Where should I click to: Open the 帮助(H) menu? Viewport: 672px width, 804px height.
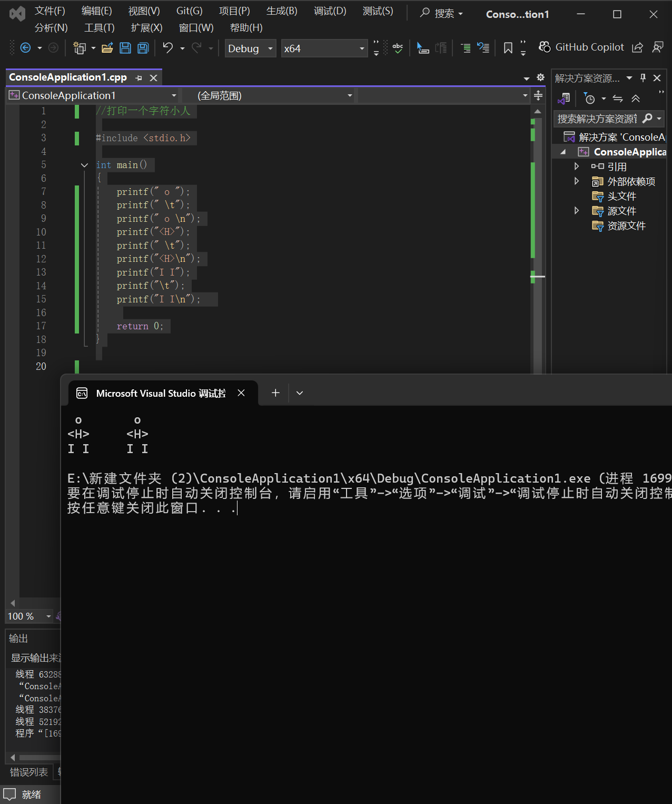pyautogui.click(x=246, y=28)
